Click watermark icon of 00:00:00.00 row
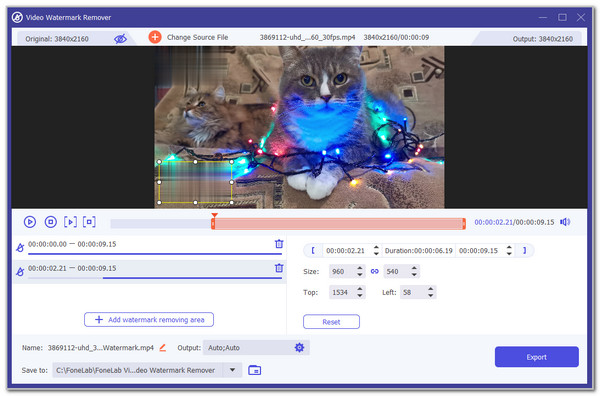 20,248
